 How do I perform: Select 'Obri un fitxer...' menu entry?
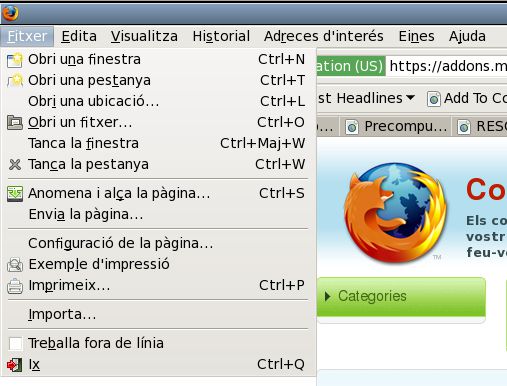(x=157, y=123)
